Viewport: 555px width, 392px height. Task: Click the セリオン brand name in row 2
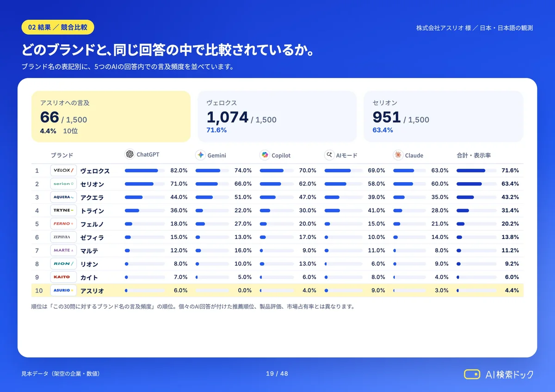[x=92, y=184]
